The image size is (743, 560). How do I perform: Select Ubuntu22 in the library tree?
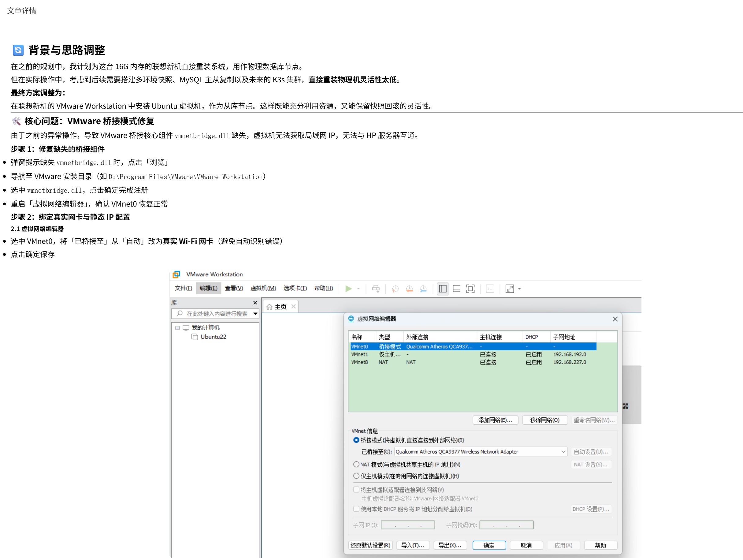(x=213, y=337)
